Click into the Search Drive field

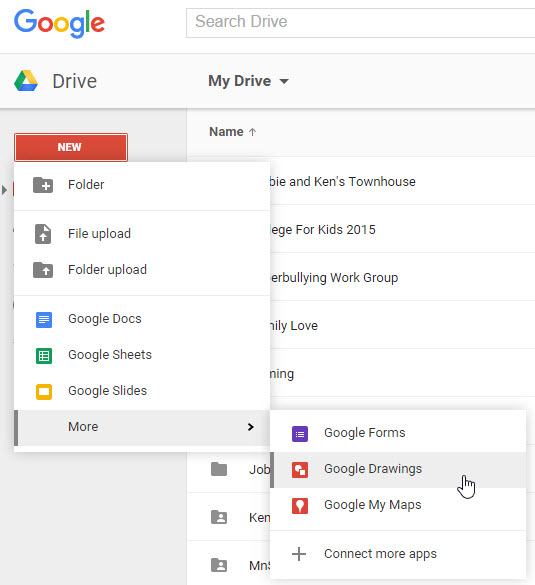point(360,22)
